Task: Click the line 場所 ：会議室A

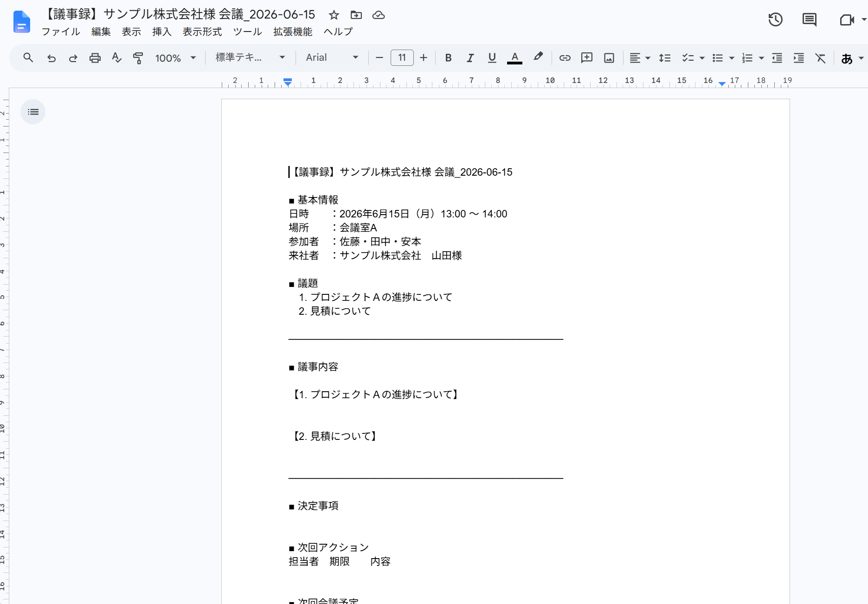Action: tap(333, 228)
